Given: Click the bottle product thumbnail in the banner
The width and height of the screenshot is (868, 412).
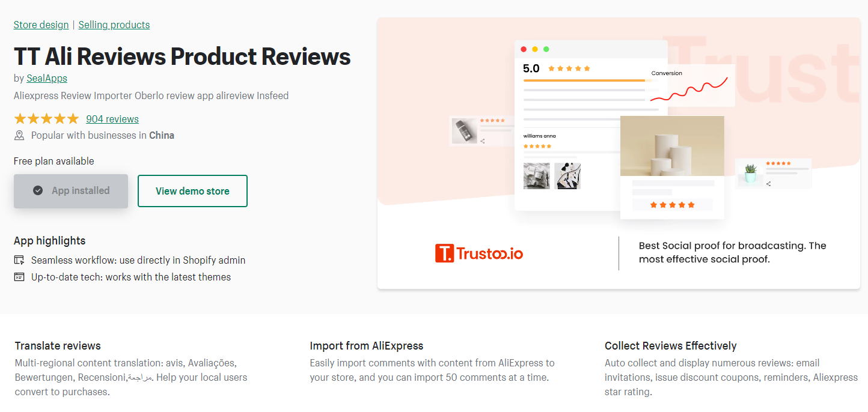Looking at the screenshot, I should 465,131.
